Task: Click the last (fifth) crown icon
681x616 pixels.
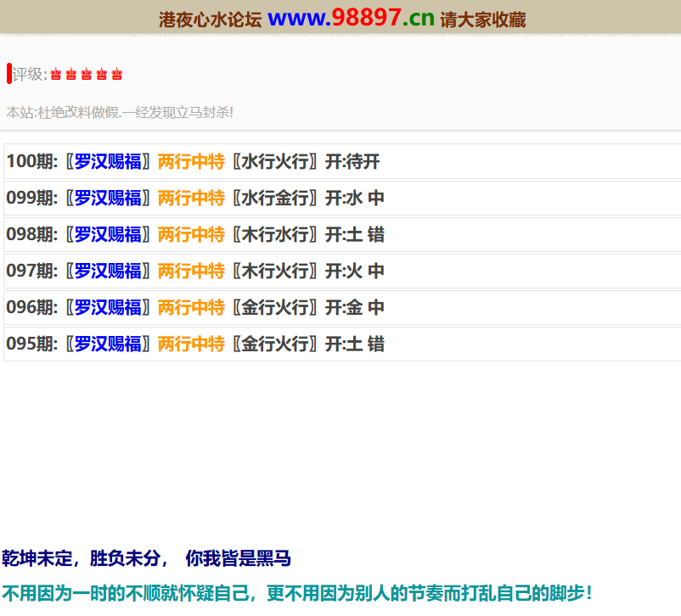Action: click(x=117, y=75)
